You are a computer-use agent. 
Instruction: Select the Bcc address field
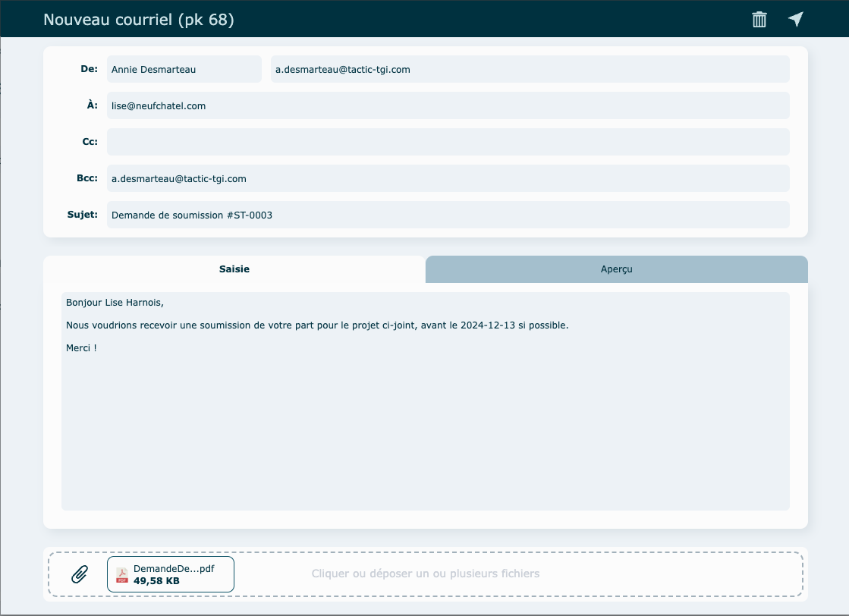(448, 178)
